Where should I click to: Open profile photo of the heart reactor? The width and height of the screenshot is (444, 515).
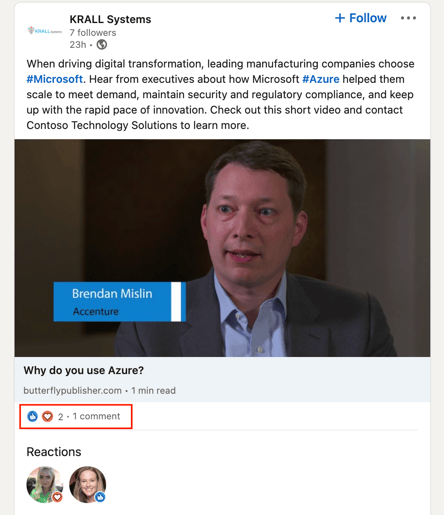point(45,484)
